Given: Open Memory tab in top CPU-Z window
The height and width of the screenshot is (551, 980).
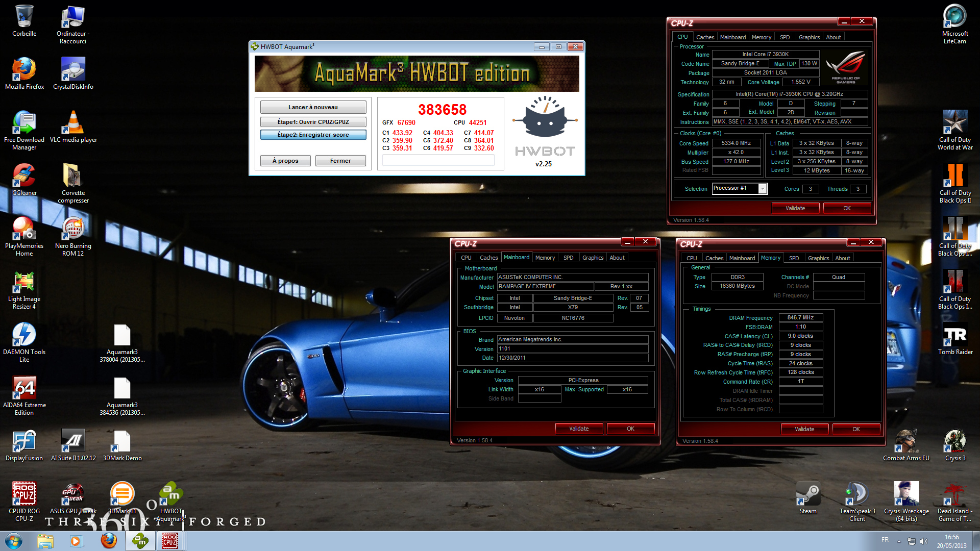Looking at the screenshot, I should (x=761, y=37).
